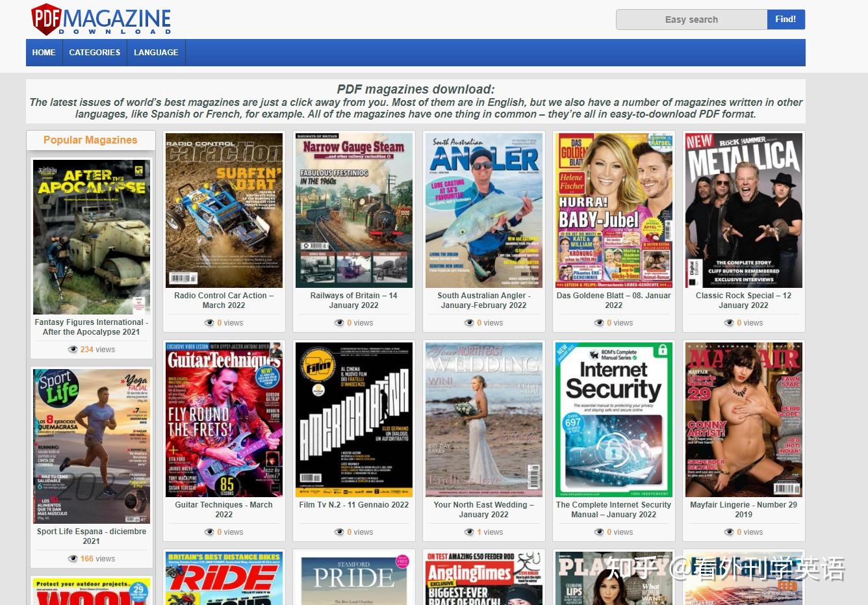Open Metallica Classic Rock Special cover
Image resolution: width=868 pixels, height=605 pixels.
744,211
